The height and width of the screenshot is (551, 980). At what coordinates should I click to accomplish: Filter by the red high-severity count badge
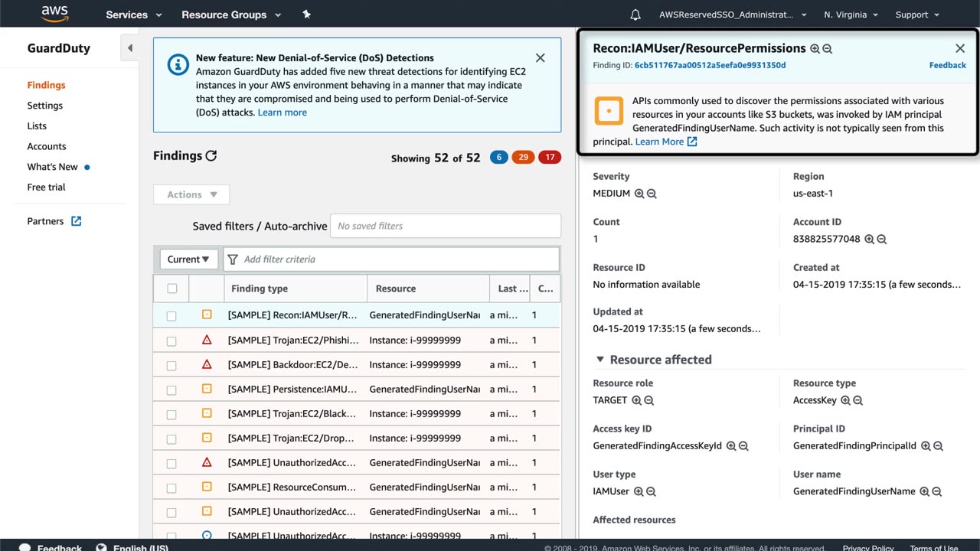(549, 158)
